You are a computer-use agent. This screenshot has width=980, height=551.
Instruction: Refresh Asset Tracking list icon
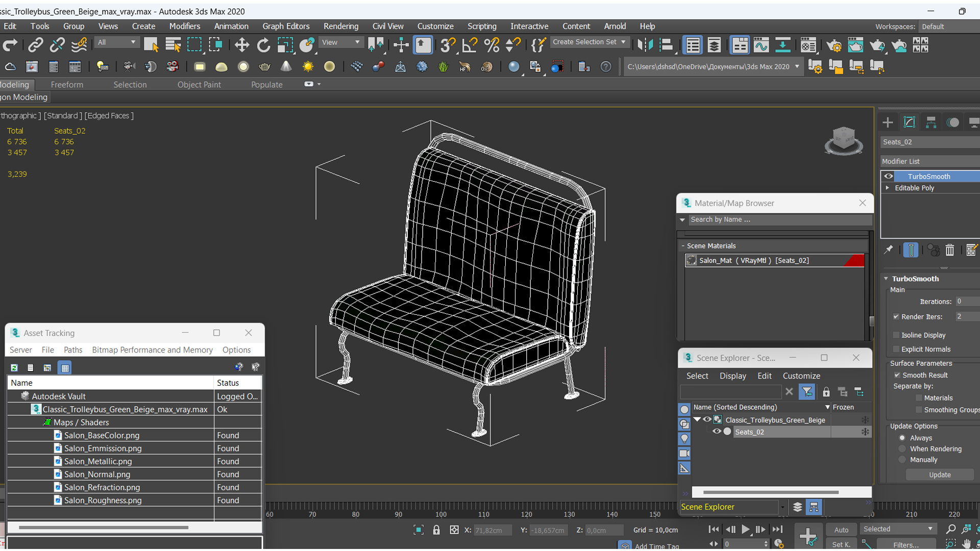point(14,367)
